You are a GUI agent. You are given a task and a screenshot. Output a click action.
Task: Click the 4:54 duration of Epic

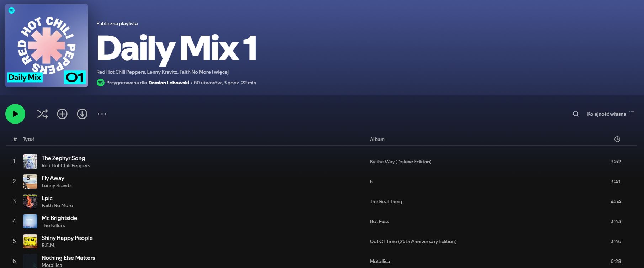(x=616, y=201)
